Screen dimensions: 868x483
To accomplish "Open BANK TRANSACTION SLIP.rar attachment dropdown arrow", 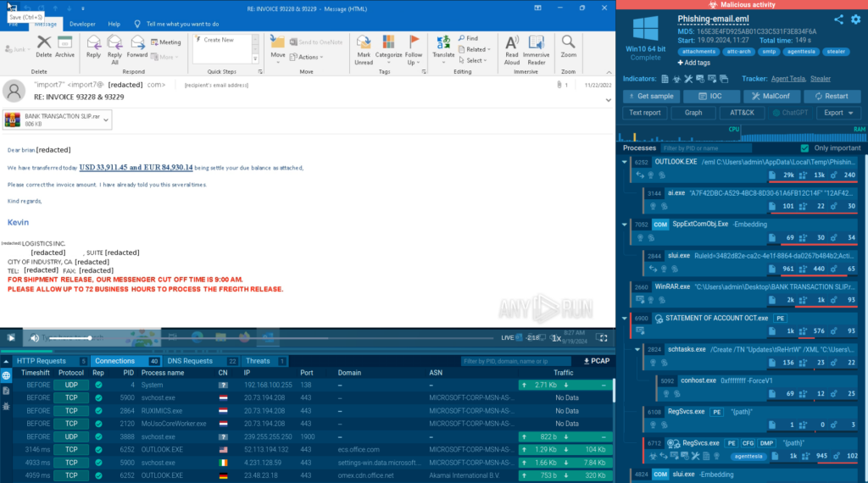I will coord(106,120).
